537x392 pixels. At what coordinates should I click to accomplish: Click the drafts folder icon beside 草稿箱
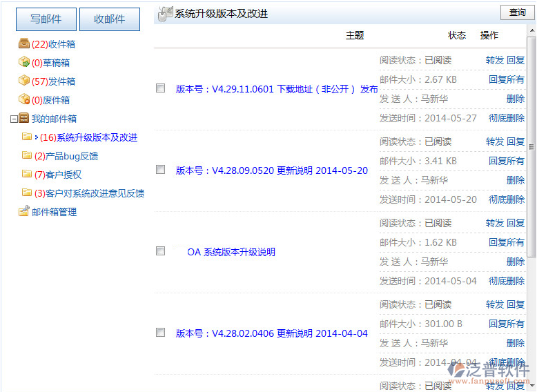point(23,63)
